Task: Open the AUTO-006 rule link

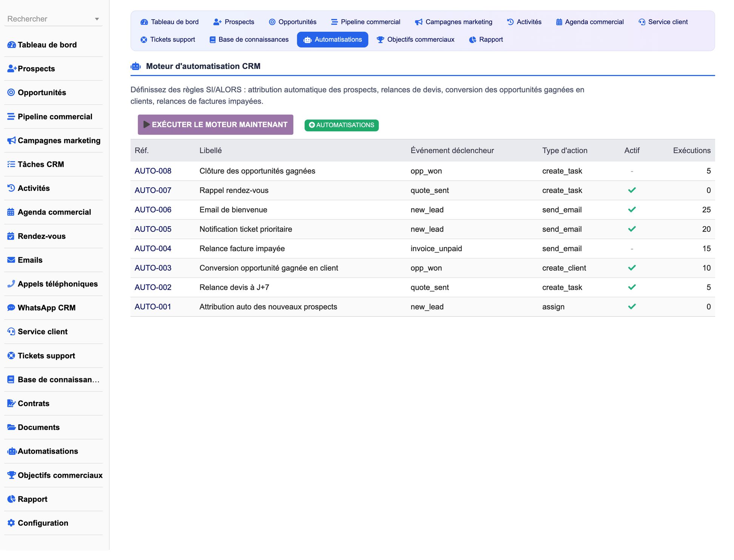Action: click(153, 210)
